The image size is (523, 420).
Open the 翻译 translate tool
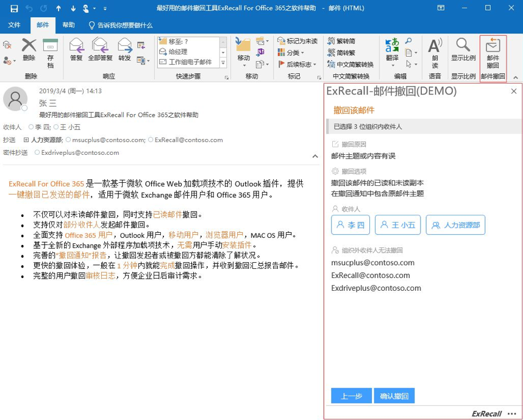(x=393, y=52)
